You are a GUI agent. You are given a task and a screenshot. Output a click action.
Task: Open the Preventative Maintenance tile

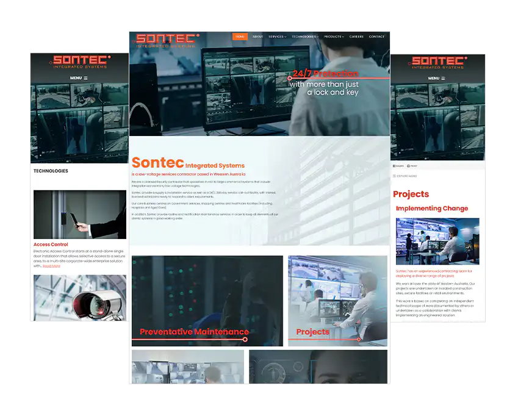click(207, 301)
